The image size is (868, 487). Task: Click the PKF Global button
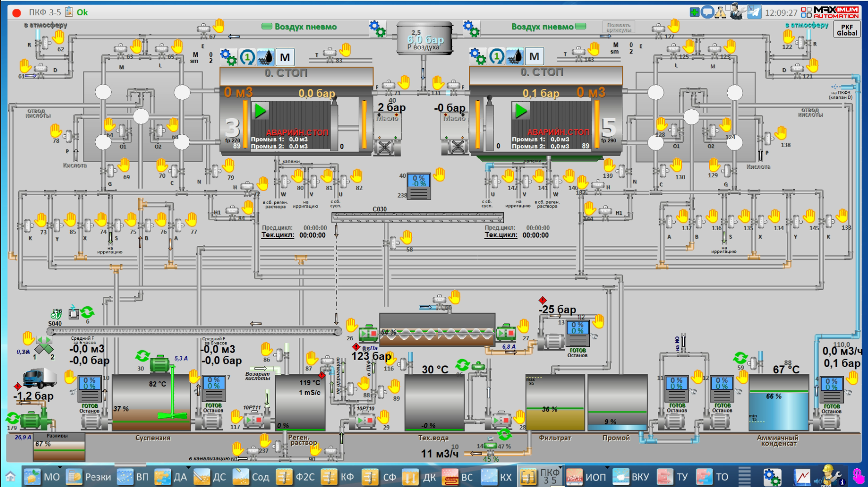click(x=847, y=30)
